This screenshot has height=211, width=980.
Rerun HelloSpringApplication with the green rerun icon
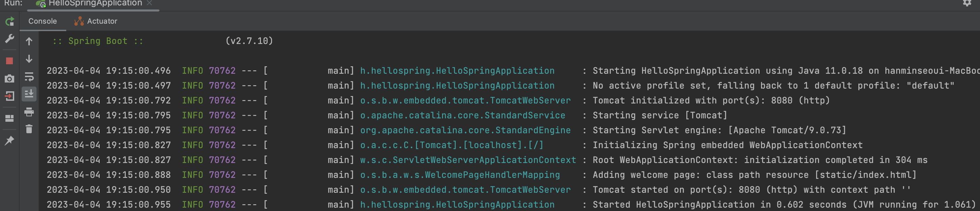tap(10, 21)
